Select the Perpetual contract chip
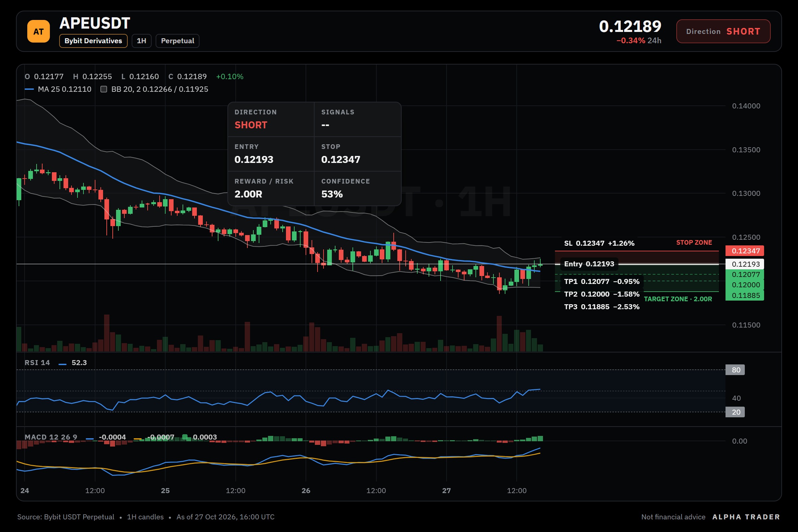Image resolution: width=798 pixels, height=532 pixels. (x=178, y=41)
